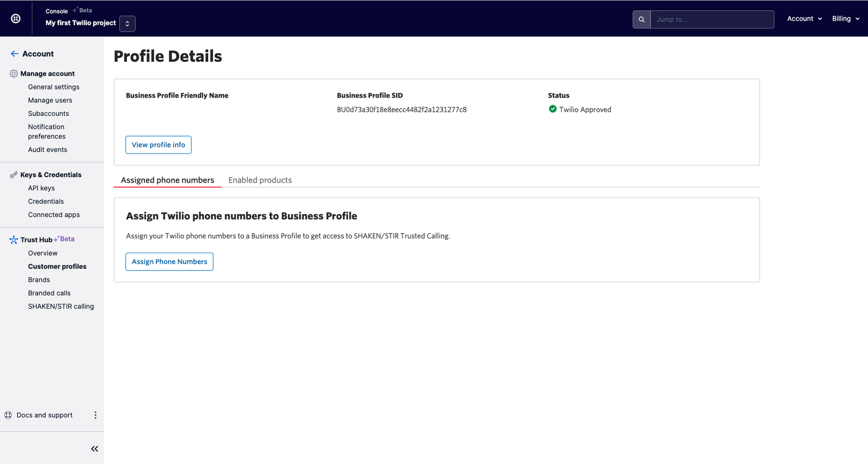Switch to the Enabled products tab
Image resolution: width=868 pixels, height=464 pixels.
[x=260, y=180]
